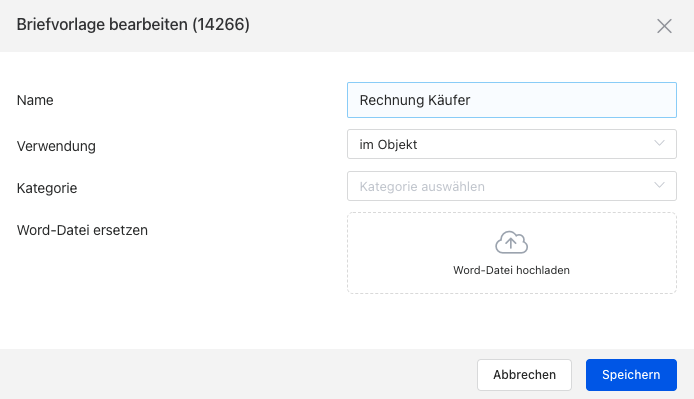Click the word Rechnung in the Name field
This screenshot has height=399, width=694.
click(x=386, y=101)
